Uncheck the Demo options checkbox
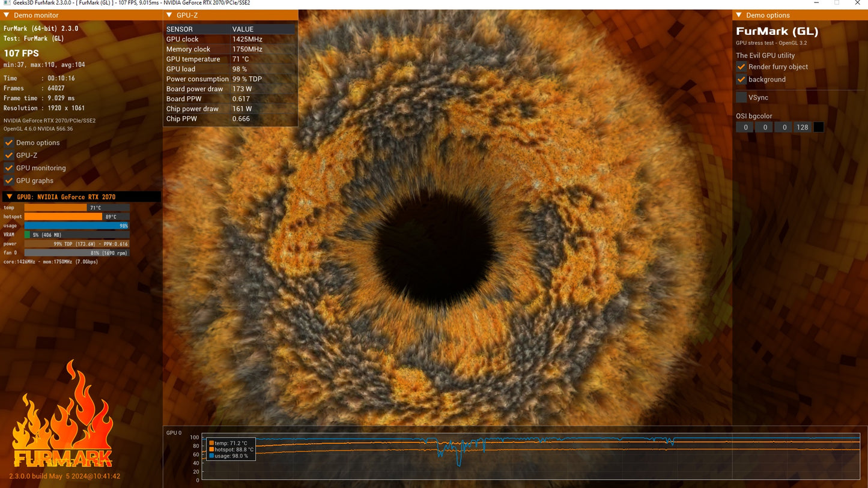Viewport: 868px width, 488px height. coord(8,143)
